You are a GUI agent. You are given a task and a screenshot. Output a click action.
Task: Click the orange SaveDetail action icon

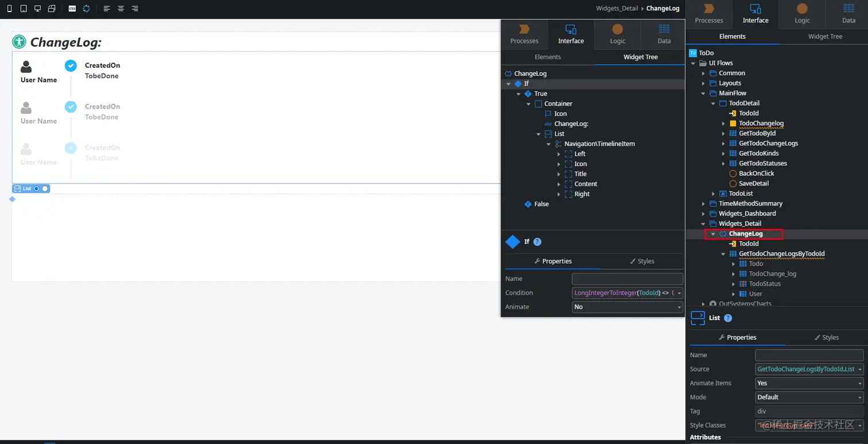(733, 183)
